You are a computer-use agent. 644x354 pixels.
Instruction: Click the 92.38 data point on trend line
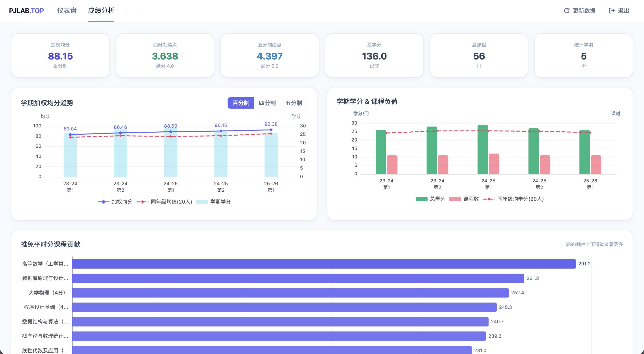coord(271,130)
